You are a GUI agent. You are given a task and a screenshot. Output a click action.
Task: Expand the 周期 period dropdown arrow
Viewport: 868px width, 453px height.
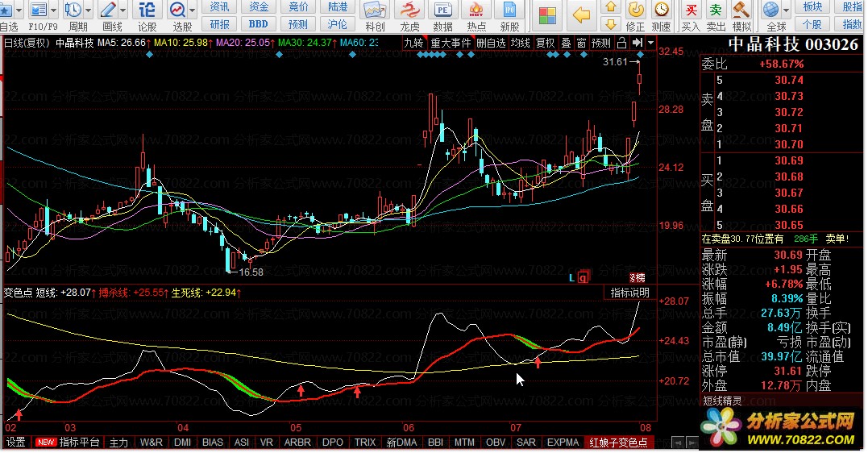pyautogui.click(x=89, y=10)
